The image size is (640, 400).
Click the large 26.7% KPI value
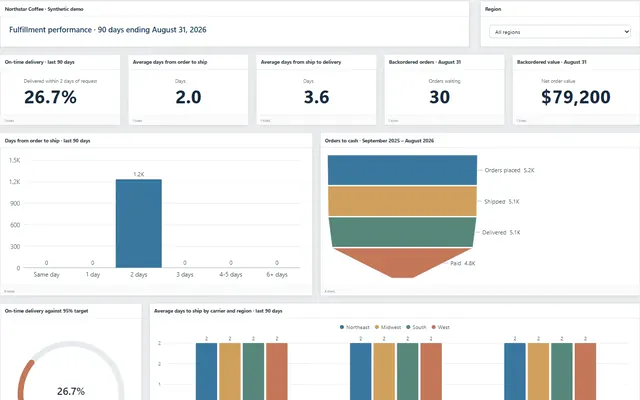(x=50, y=97)
